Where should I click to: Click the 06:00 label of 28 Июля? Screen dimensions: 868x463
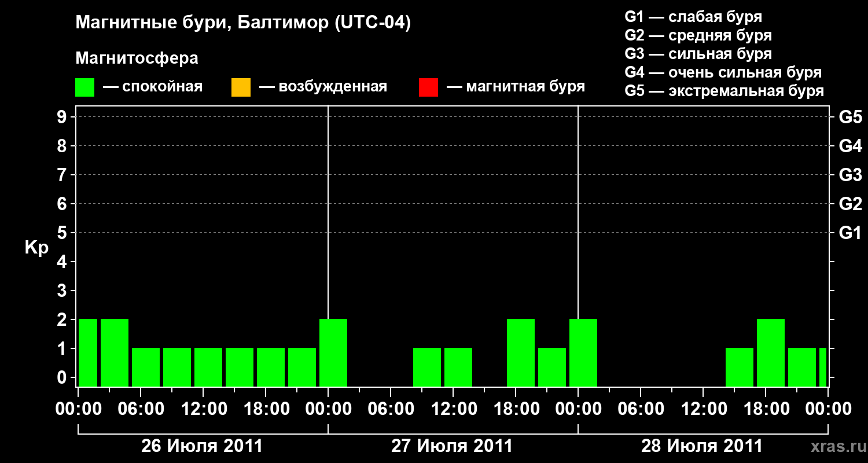(x=641, y=409)
